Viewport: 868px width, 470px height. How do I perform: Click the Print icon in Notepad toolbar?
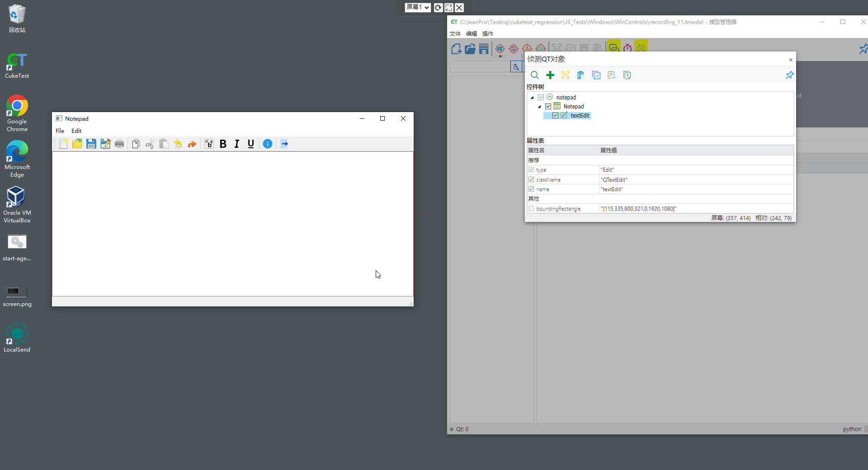pos(119,144)
